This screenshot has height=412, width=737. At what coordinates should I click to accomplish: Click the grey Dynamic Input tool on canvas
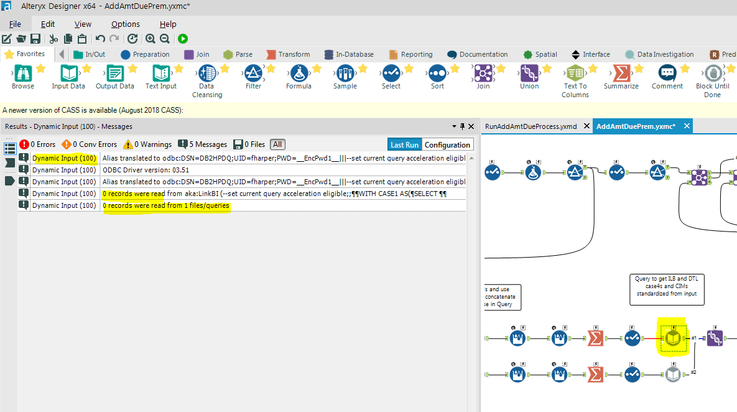point(673,374)
